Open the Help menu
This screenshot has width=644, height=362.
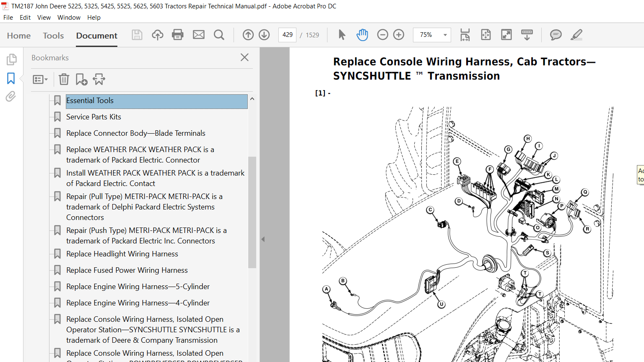pyautogui.click(x=94, y=18)
